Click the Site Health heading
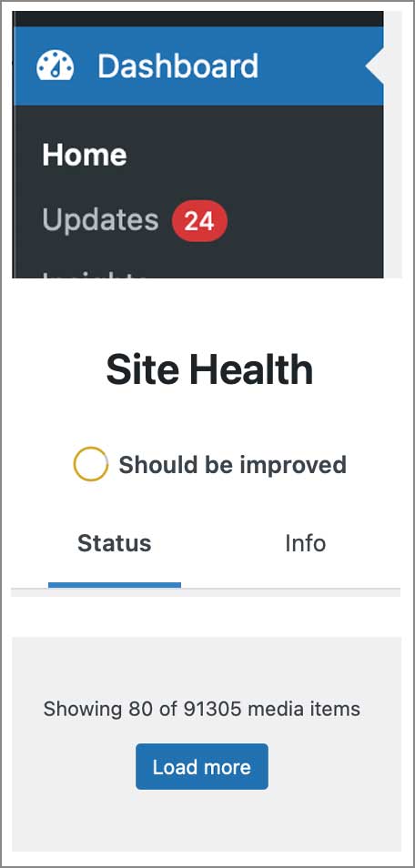Image resolution: width=415 pixels, height=868 pixels. (x=209, y=369)
